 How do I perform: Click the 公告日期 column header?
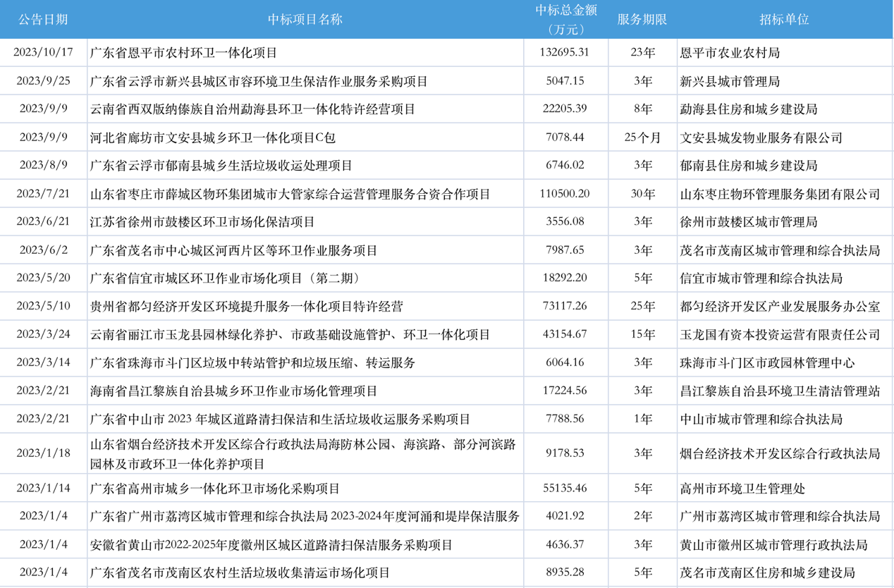(43, 19)
